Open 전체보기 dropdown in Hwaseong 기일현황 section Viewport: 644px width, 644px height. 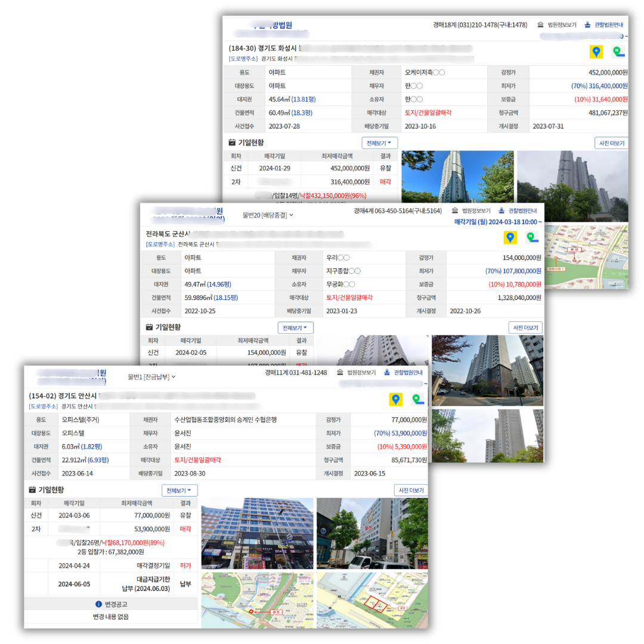click(379, 143)
